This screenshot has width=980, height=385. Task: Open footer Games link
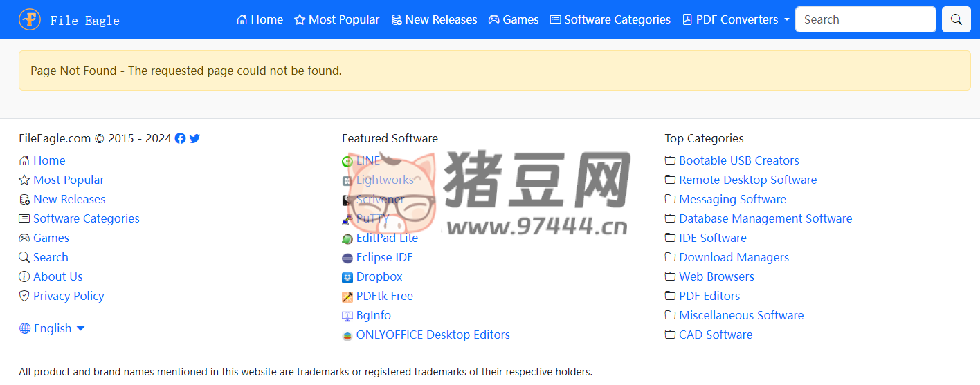(51, 238)
